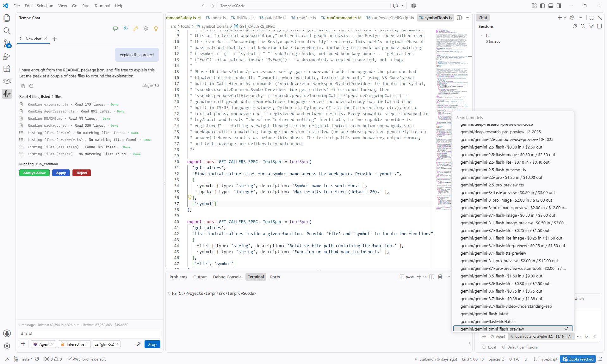Switch to the patchFile.ts tab

273,18
